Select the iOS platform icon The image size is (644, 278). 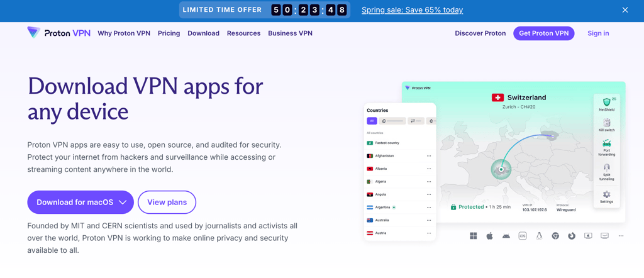click(523, 236)
